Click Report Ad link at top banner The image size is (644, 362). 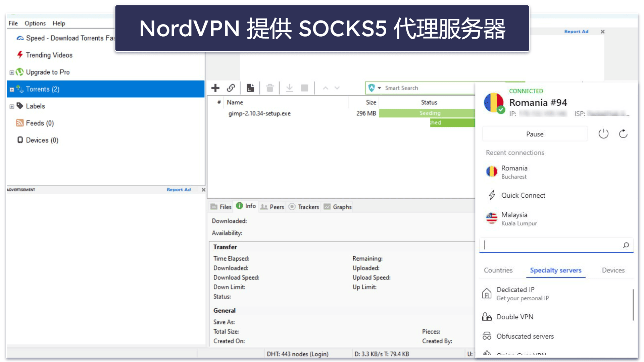click(x=576, y=32)
